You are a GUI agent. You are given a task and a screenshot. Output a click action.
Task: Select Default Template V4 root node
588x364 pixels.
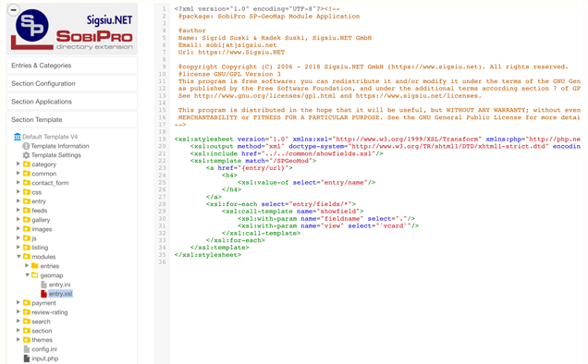(50, 137)
